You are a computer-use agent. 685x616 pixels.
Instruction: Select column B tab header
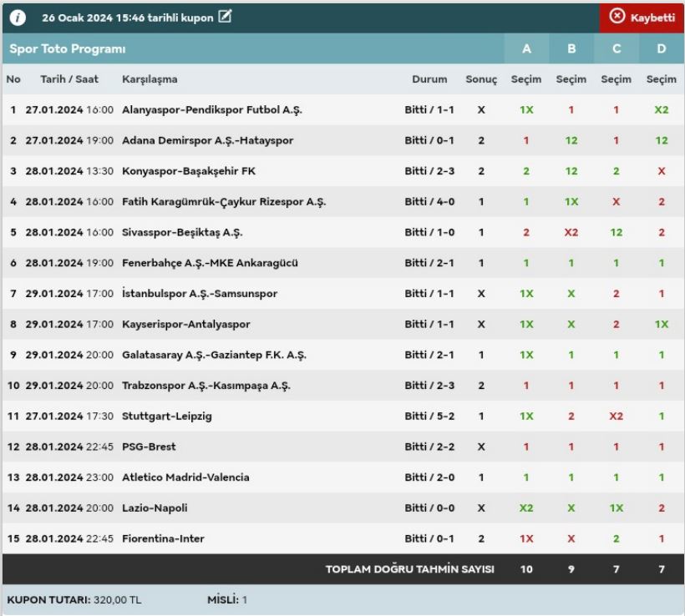[x=571, y=49]
